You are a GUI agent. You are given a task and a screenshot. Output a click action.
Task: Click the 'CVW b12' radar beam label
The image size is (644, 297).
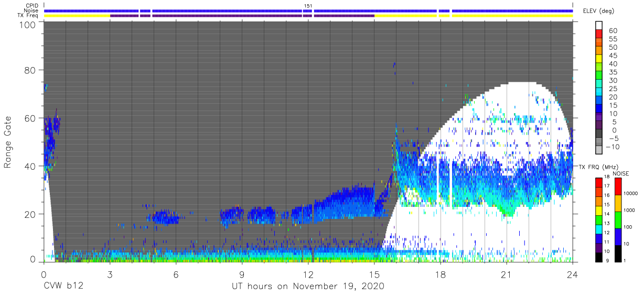[x=63, y=286]
